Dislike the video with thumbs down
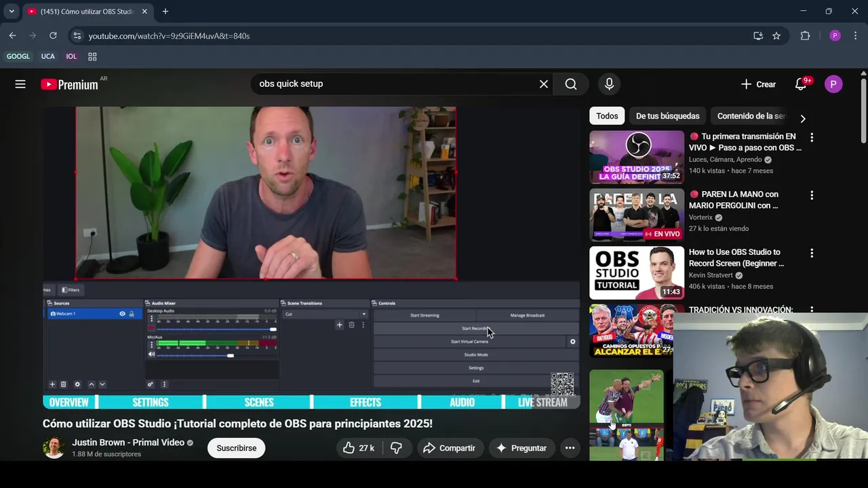 tap(397, 448)
